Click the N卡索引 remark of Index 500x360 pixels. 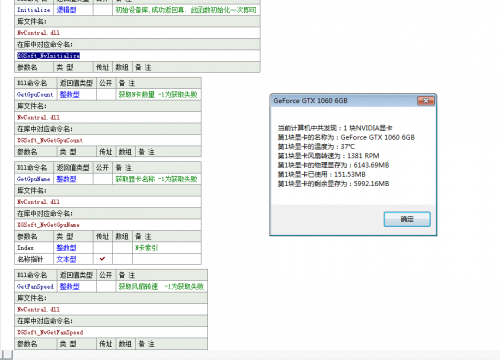point(146,248)
